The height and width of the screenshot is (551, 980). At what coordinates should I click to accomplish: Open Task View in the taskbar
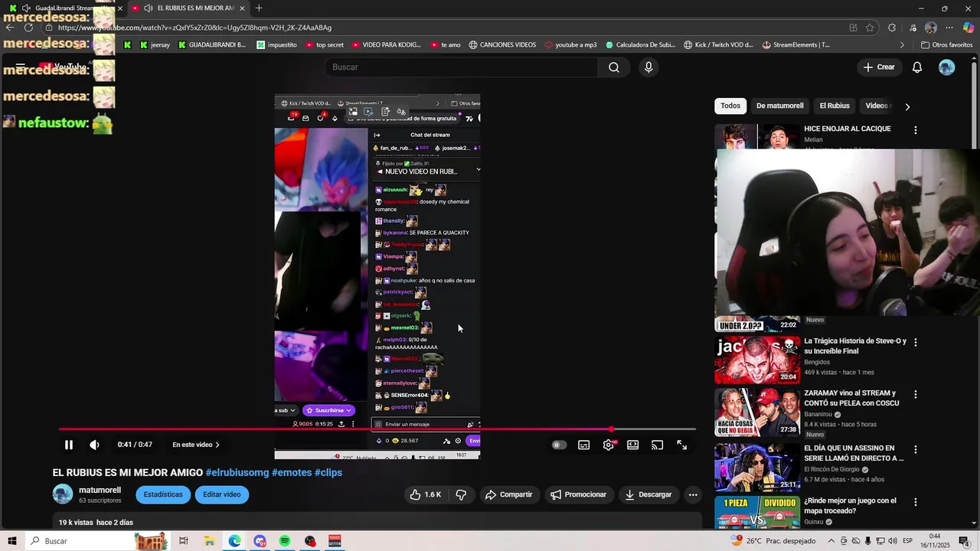tap(184, 541)
